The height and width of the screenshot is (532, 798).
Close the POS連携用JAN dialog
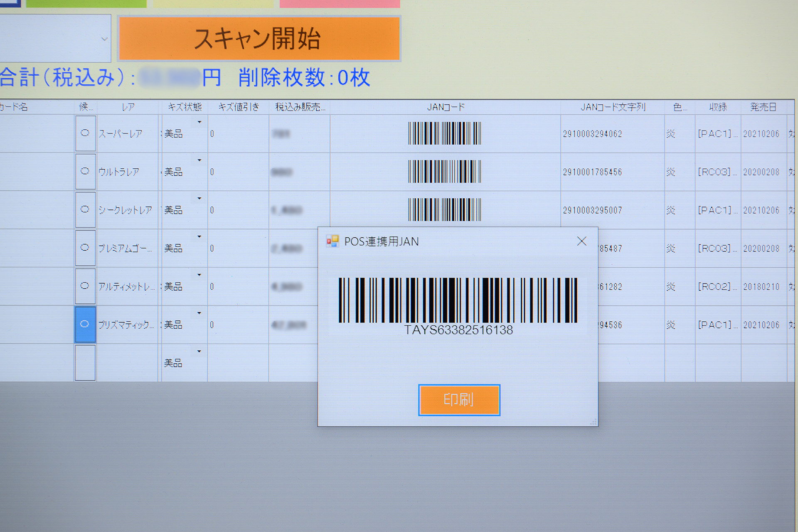pyautogui.click(x=581, y=241)
